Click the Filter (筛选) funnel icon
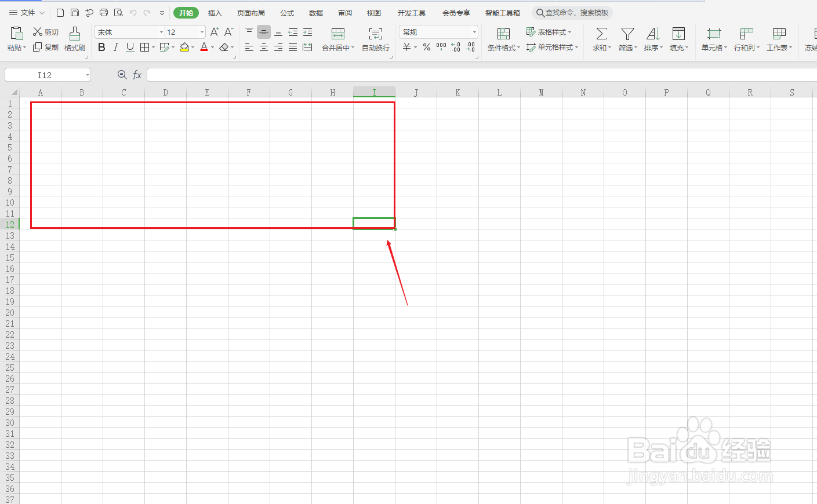 pos(627,34)
